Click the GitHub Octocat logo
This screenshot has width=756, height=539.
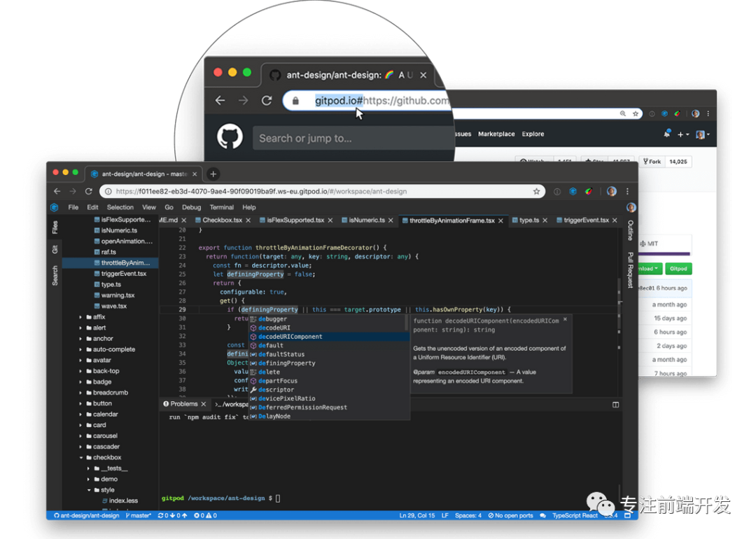[x=230, y=137]
